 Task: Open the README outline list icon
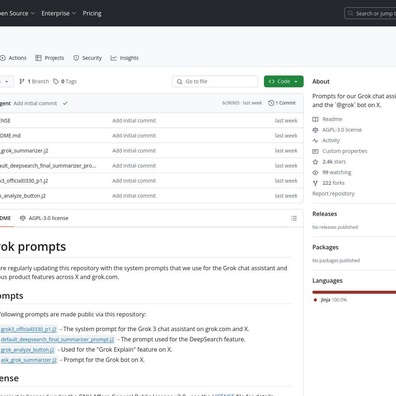(294, 218)
